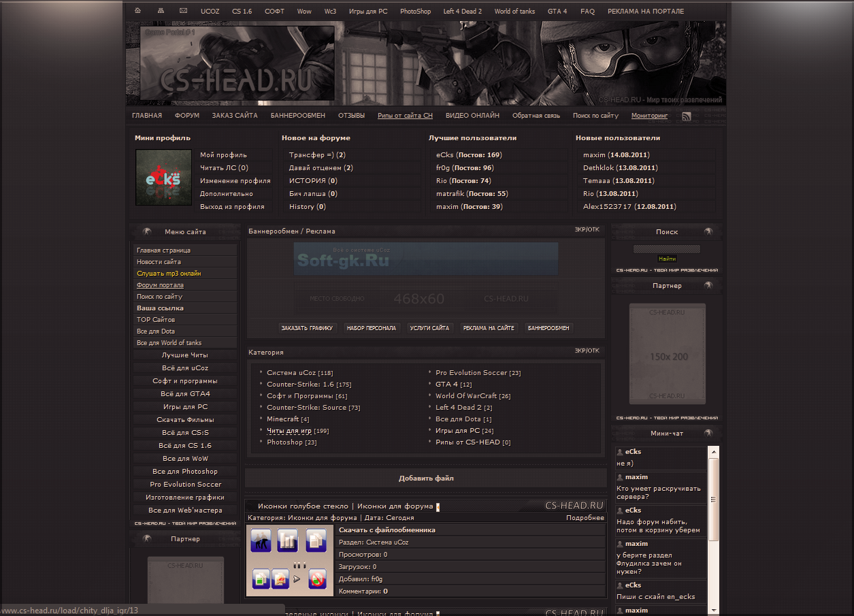The image size is (854, 616).
Task: Click the logo icon in the Поиск block header
Action: click(x=708, y=231)
